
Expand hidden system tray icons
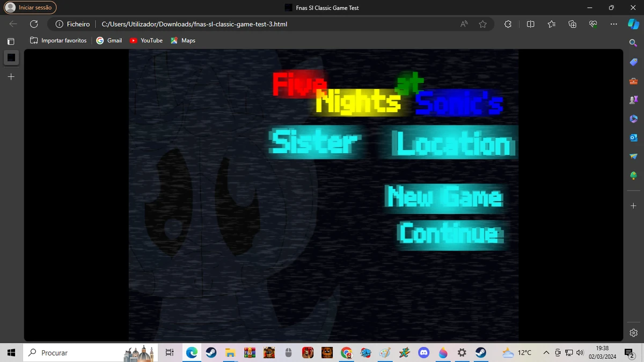pos(546,352)
